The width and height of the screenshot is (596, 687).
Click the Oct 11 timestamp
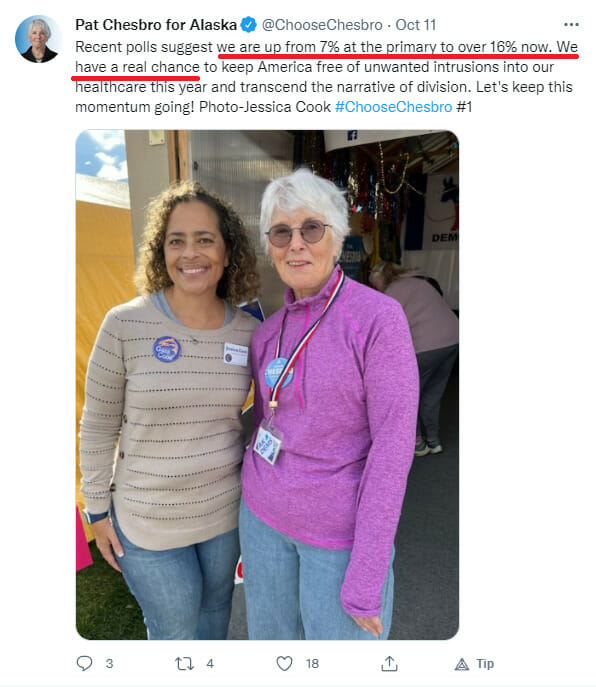coord(415,25)
